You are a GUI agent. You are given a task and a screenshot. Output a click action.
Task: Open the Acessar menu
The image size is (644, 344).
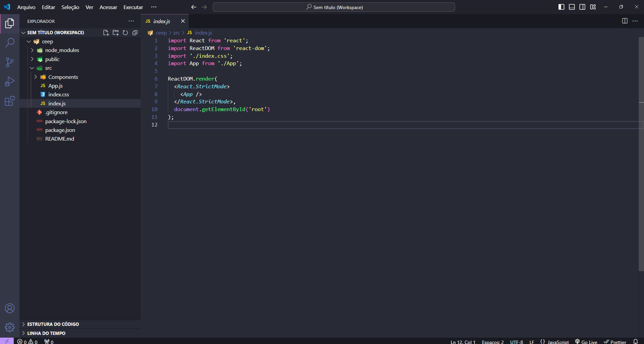(108, 7)
